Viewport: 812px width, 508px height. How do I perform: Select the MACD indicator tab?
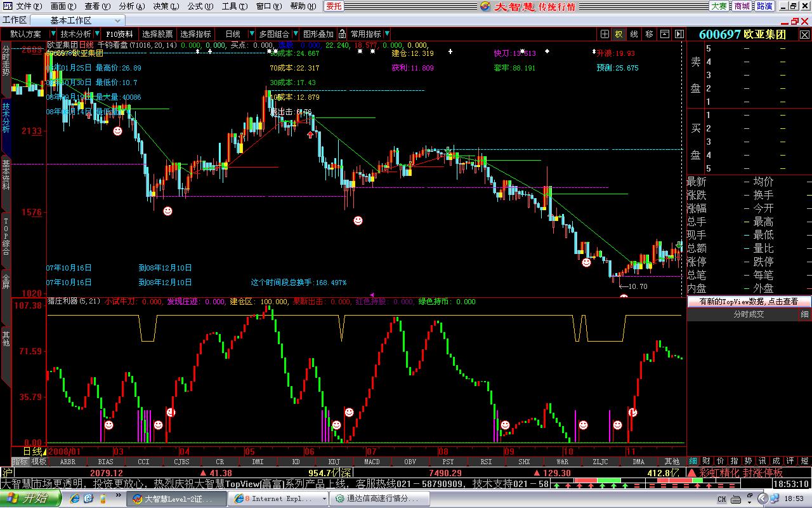(372, 462)
